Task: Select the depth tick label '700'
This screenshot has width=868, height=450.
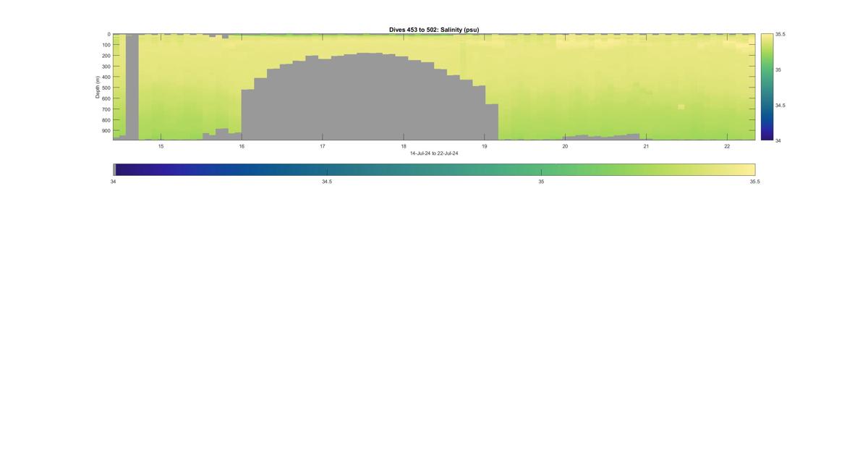Action: (106, 109)
